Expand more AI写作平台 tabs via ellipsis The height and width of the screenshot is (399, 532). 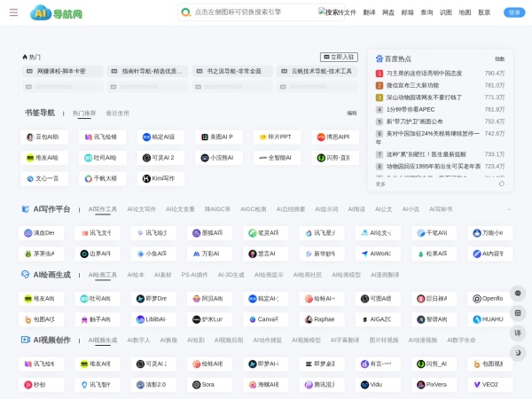point(509,209)
